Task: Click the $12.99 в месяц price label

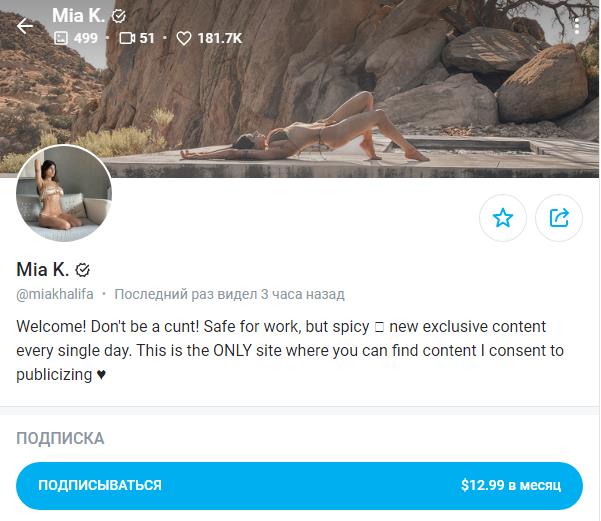Action: pyautogui.click(x=511, y=485)
